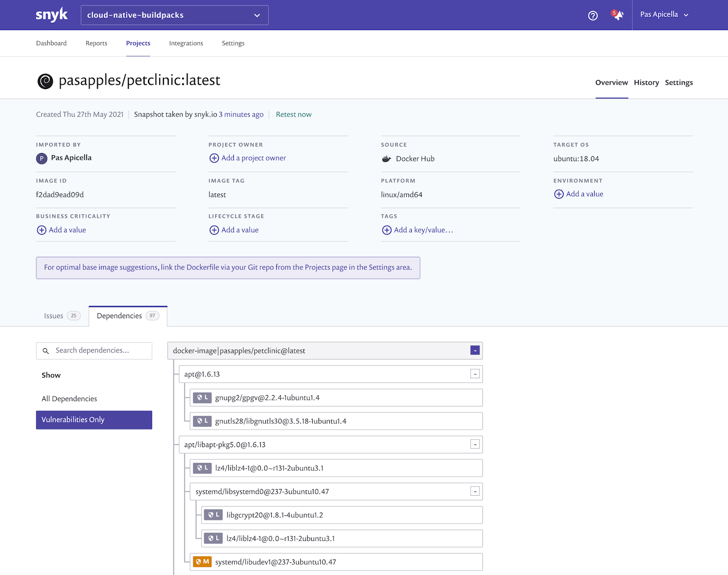Click the plus icon under Business Criticality

click(41, 230)
